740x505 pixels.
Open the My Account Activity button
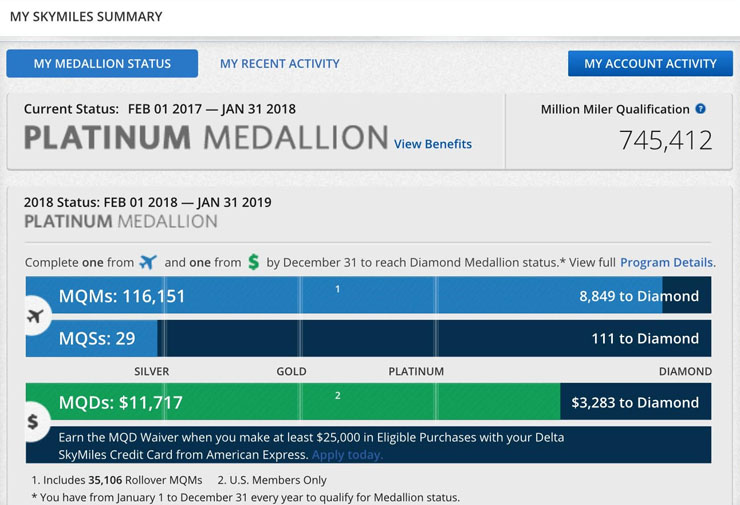tap(650, 64)
